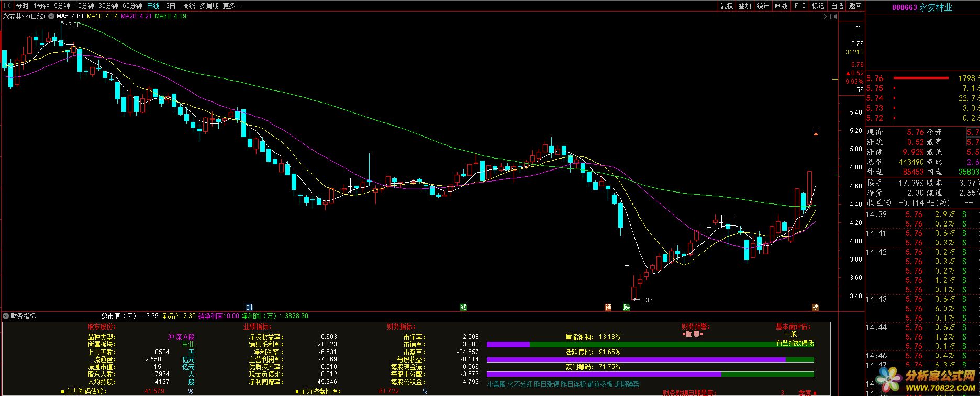Click the 叠加 overlay button
This screenshot has height=396, width=980.
click(745, 6)
